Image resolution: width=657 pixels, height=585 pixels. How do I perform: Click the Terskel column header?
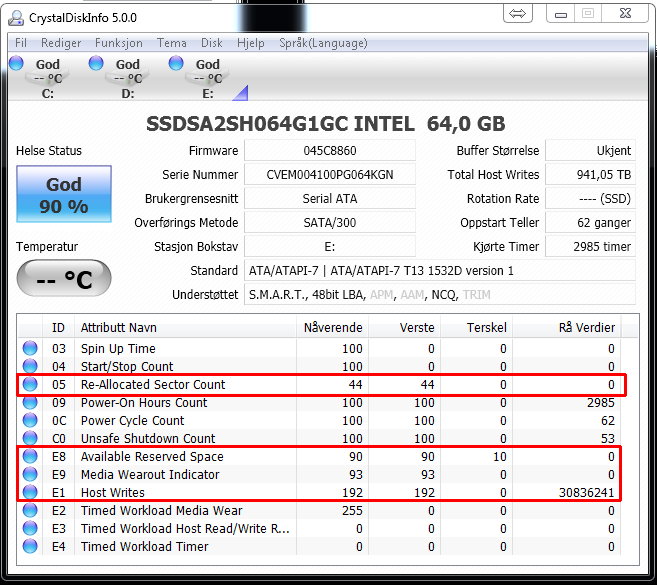point(477,327)
